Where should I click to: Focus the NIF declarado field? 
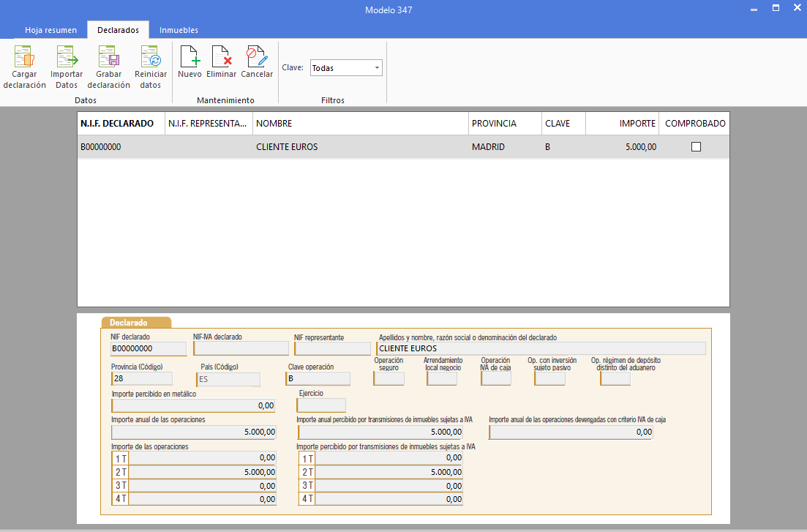coord(149,348)
